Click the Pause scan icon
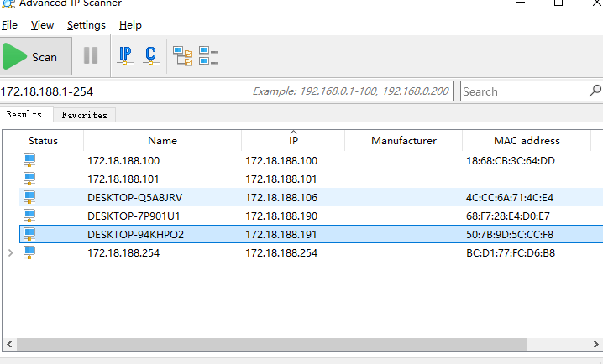This screenshot has width=603, height=364. point(91,56)
